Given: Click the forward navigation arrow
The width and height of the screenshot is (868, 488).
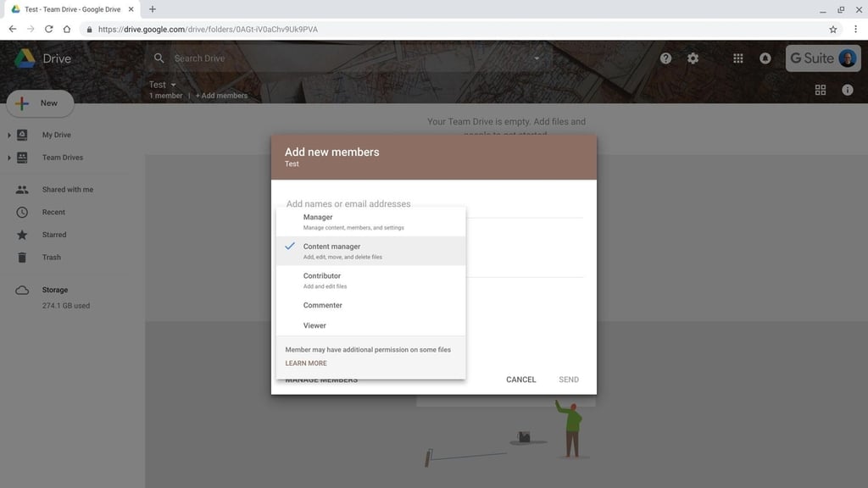Looking at the screenshot, I should click(x=31, y=29).
